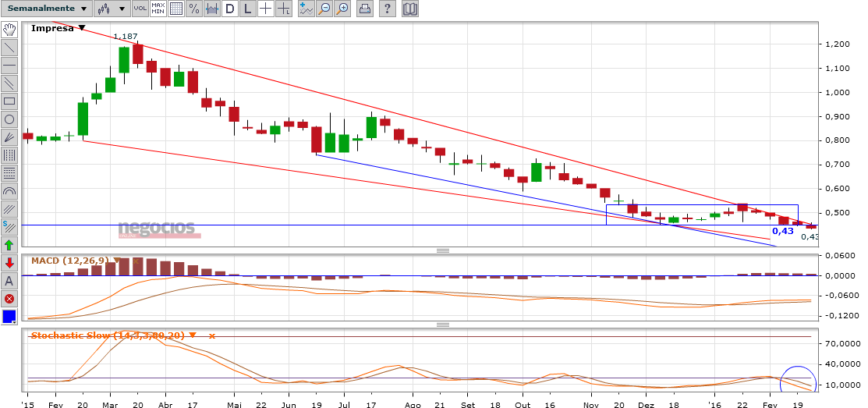Viewport: 868px width, 408px height.
Task: Add a new indicator to chart
Action: coord(306,9)
